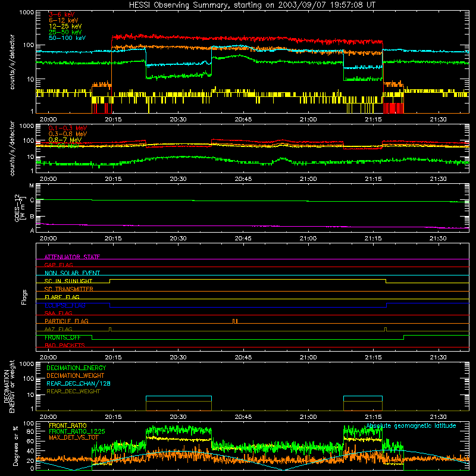
Task: Click 20:45 time label under the keV plot
Action: click(x=243, y=120)
